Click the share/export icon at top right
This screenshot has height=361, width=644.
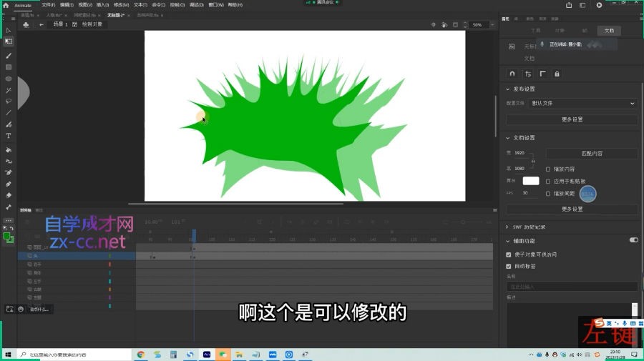click(569, 5)
